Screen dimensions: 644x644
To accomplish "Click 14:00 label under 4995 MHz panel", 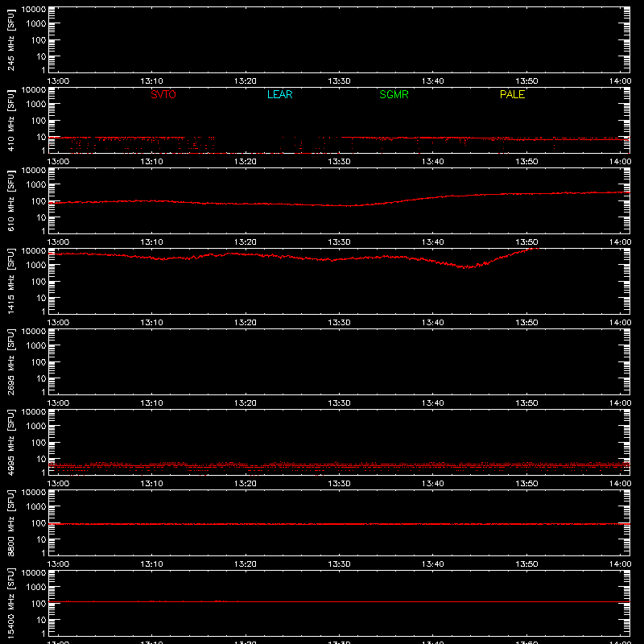I will (x=620, y=484).
